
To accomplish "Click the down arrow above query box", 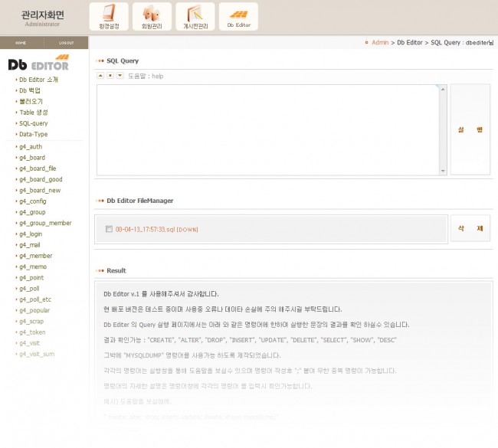I will pyautogui.click(x=120, y=76).
